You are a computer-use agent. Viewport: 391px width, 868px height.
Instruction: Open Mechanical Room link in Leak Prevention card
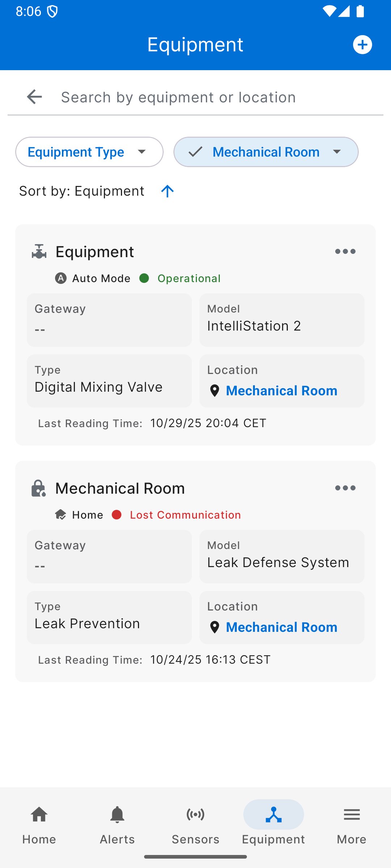click(x=282, y=627)
